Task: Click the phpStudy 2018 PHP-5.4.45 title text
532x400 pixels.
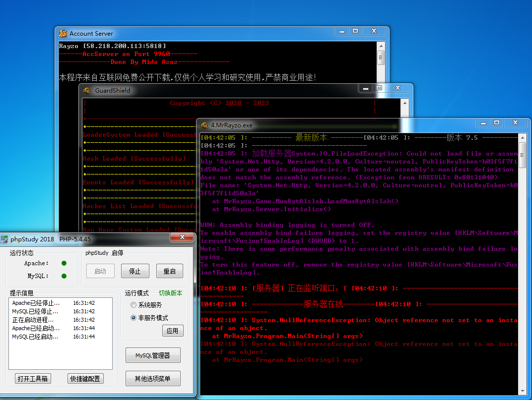Action: click(51, 239)
